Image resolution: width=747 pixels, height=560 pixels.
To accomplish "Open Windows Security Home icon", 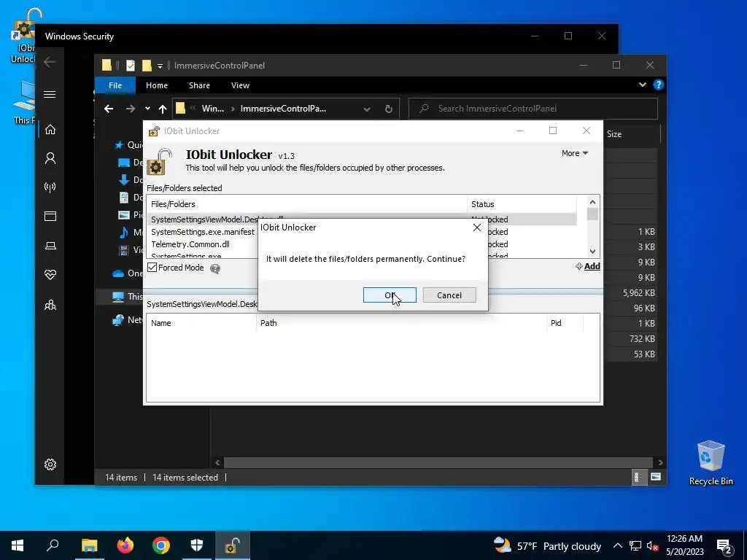I will tap(50, 130).
